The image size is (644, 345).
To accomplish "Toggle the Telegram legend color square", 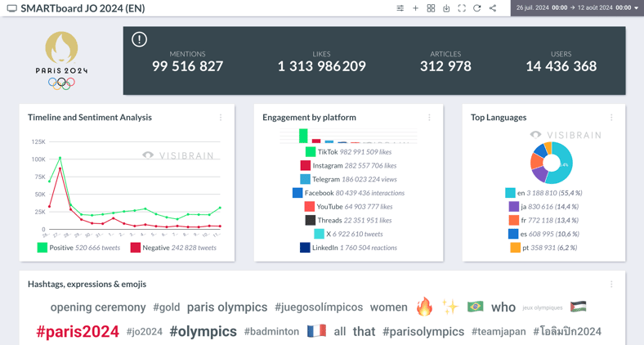I will (305, 180).
